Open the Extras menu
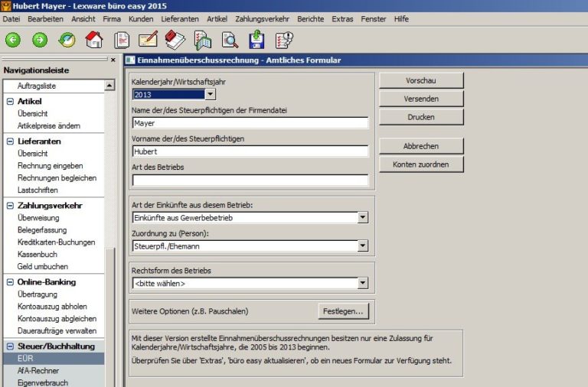The height and width of the screenshot is (387, 588). pyautogui.click(x=342, y=18)
